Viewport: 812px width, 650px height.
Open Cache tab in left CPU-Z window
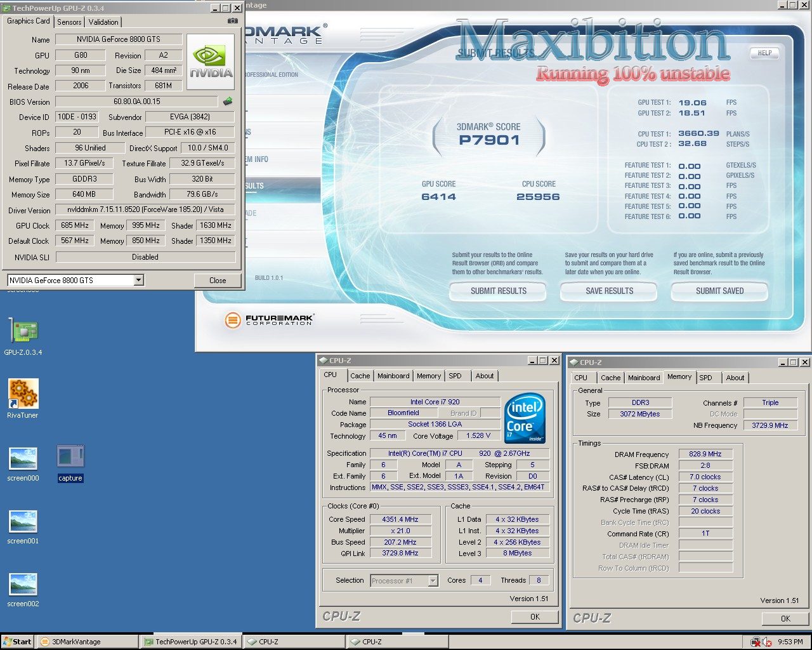click(360, 376)
